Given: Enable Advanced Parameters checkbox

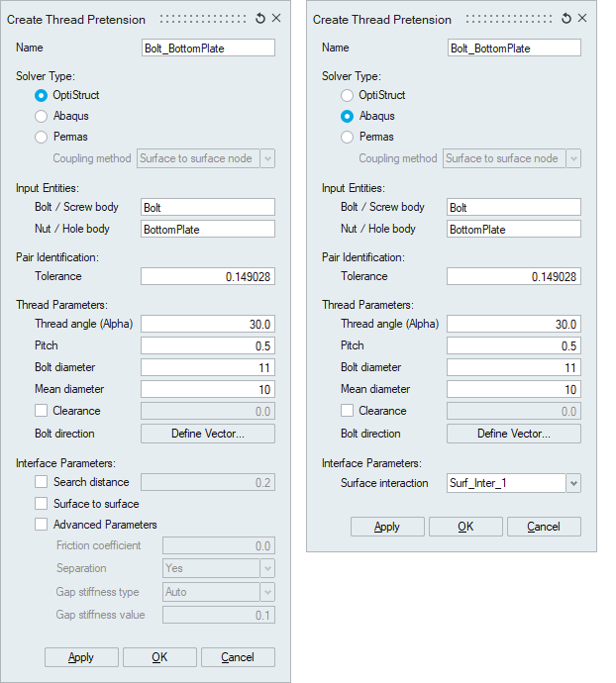Looking at the screenshot, I should click(41, 525).
